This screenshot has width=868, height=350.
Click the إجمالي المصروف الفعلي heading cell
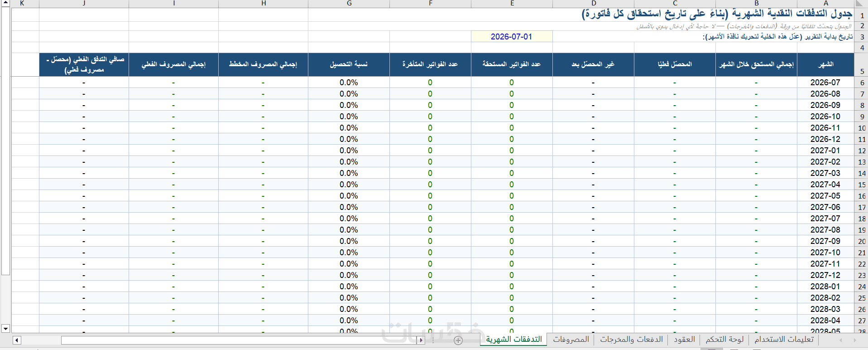tap(173, 64)
